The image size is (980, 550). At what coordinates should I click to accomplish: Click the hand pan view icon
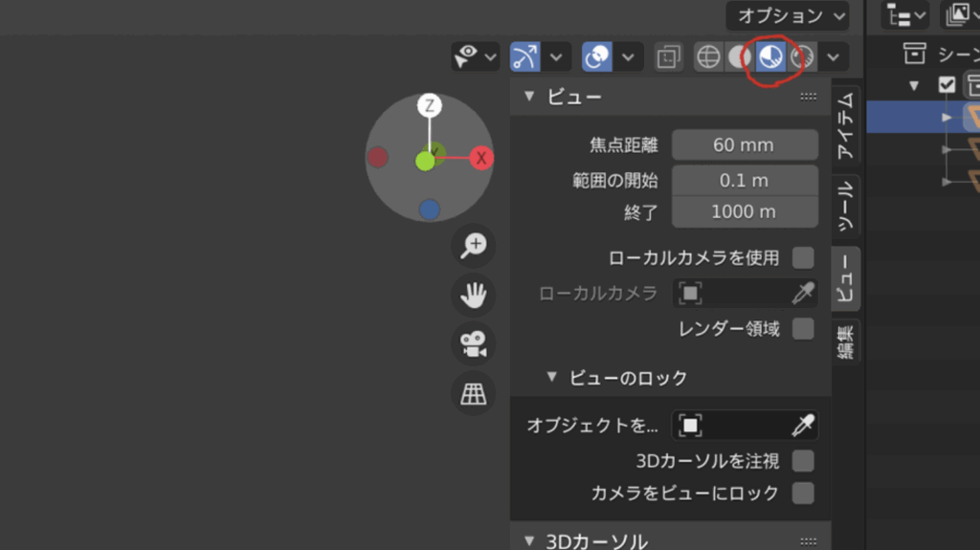tap(473, 296)
